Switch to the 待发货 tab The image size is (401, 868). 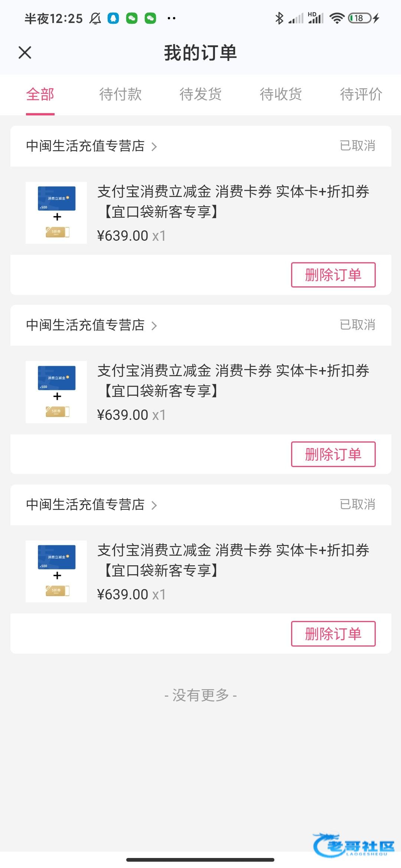tap(200, 94)
